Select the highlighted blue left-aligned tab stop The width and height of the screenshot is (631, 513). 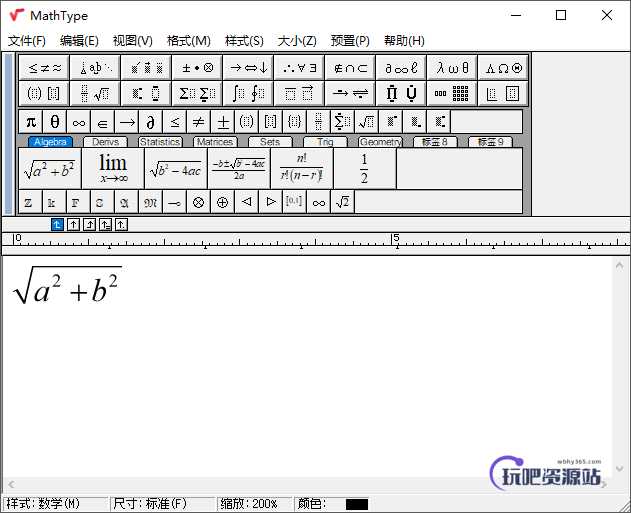pos(57,225)
